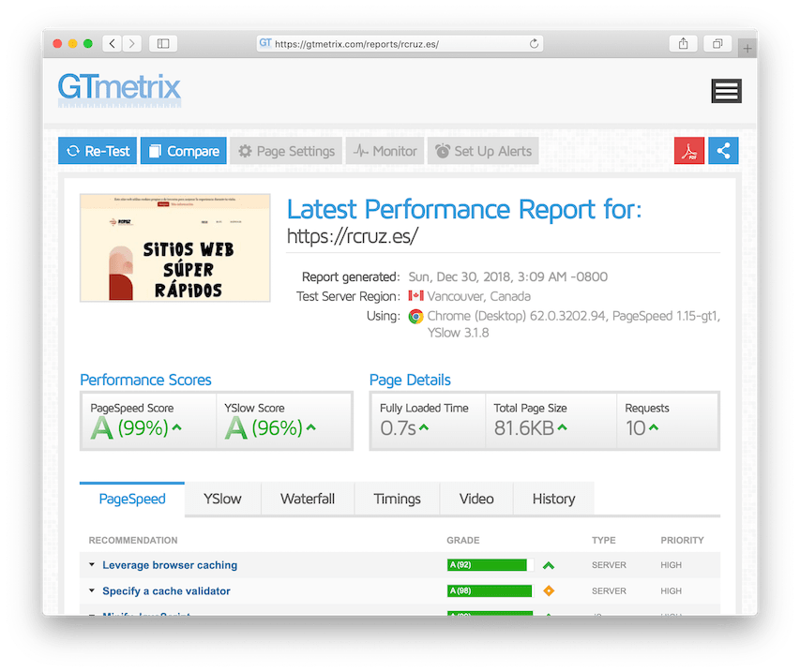Click the Chrome browser icon
The width and height of the screenshot is (800, 672).
click(415, 317)
